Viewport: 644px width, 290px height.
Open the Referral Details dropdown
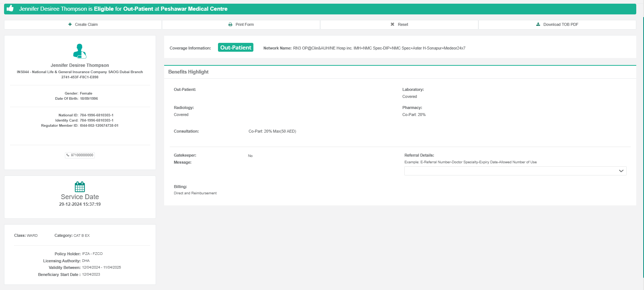pos(515,171)
